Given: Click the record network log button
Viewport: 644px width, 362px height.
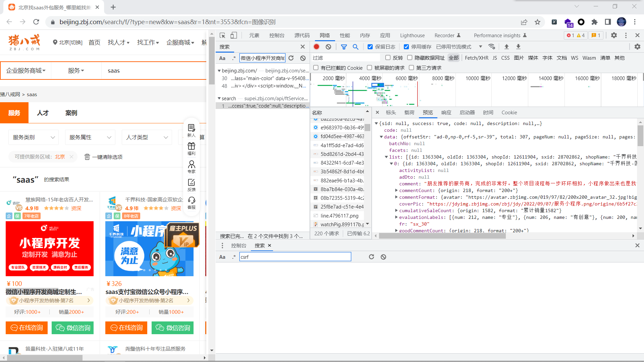Looking at the screenshot, I should (x=316, y=47).
